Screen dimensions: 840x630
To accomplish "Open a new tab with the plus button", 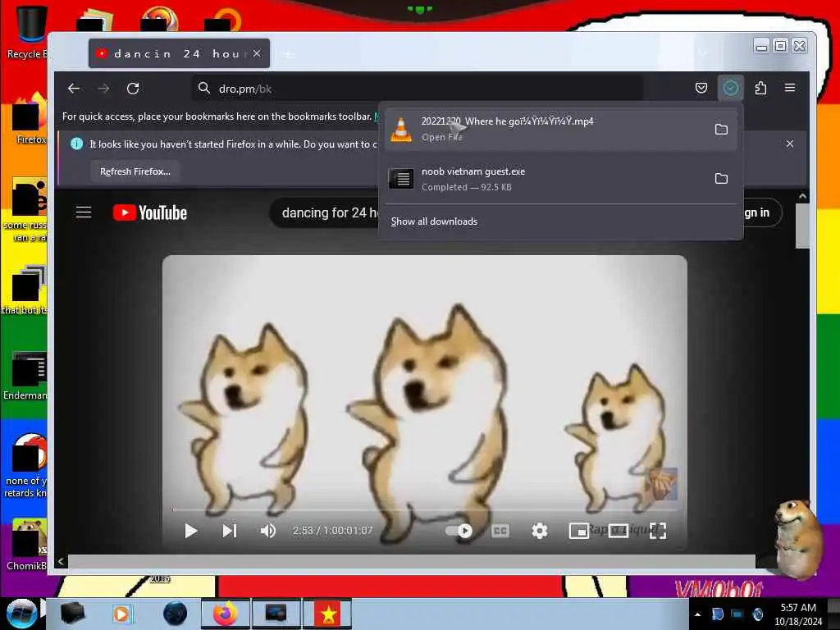I will coord(290,54).
